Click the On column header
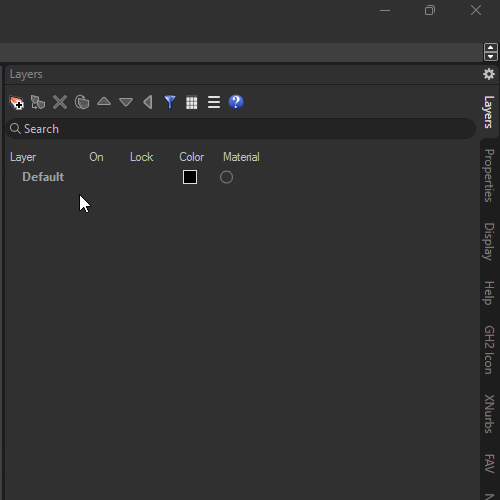The width and height of the screenshot is (500, 500). click(96, 157)
